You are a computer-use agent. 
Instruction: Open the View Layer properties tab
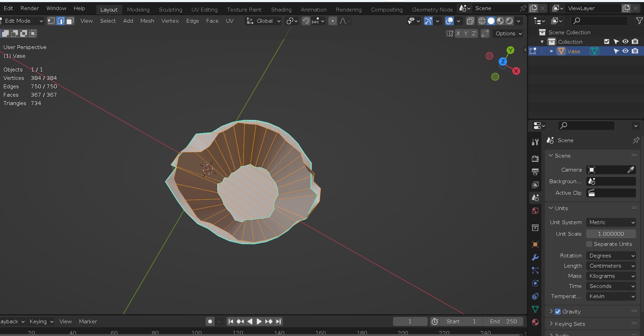(x=535, y=184)
